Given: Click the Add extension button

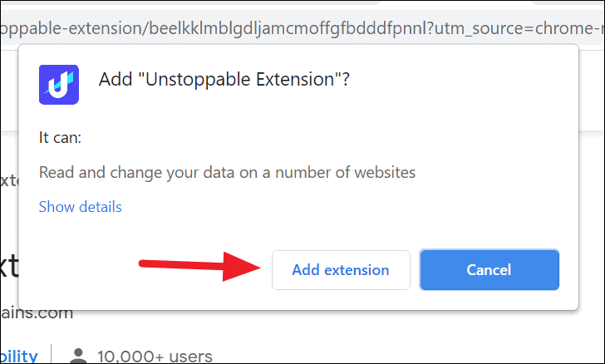Looking at the screenshot, I should [x=341, y=270].
